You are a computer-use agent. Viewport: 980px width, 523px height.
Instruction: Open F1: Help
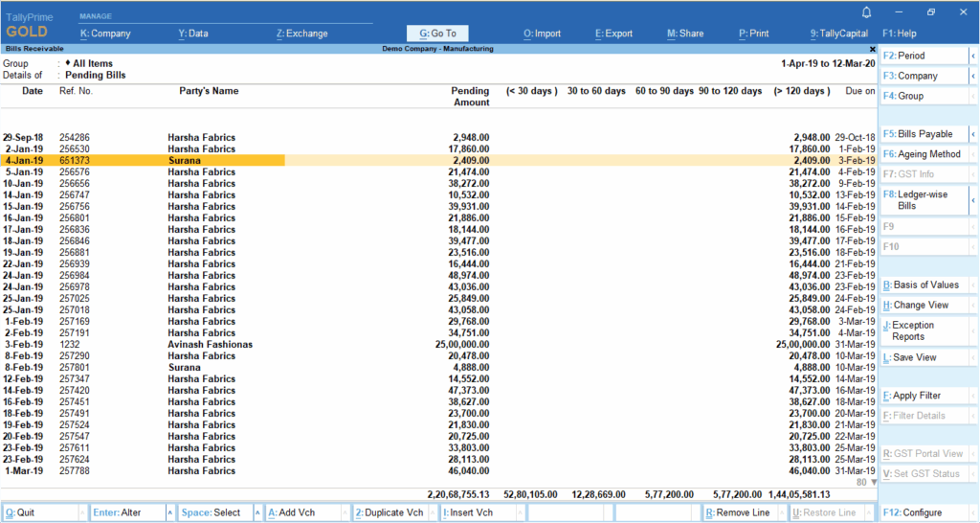[900, 34]
